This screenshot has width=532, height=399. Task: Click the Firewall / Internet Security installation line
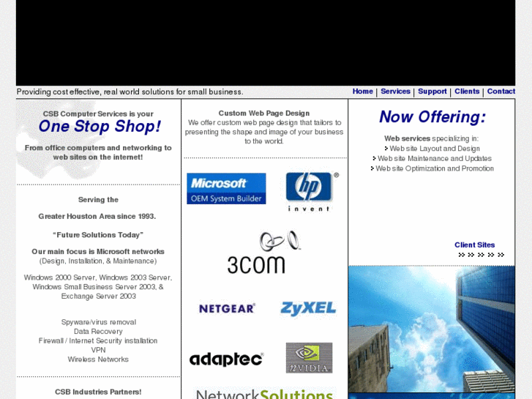click(98, 340)
